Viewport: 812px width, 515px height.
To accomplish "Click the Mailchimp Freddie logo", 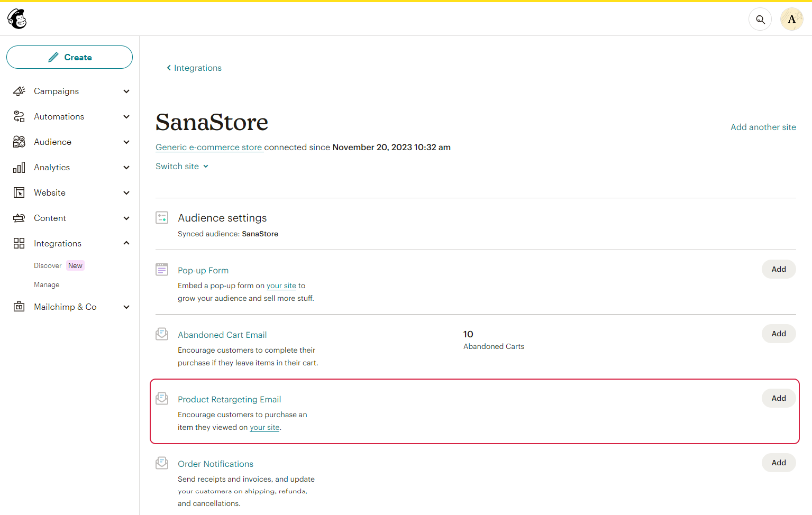I will pyautogui.click(x=17, y=19).
